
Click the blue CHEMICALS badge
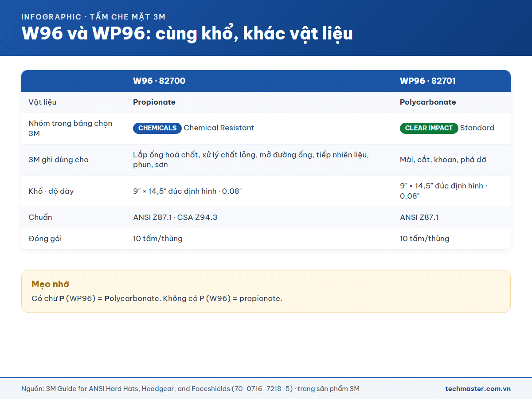pos(157,128)
